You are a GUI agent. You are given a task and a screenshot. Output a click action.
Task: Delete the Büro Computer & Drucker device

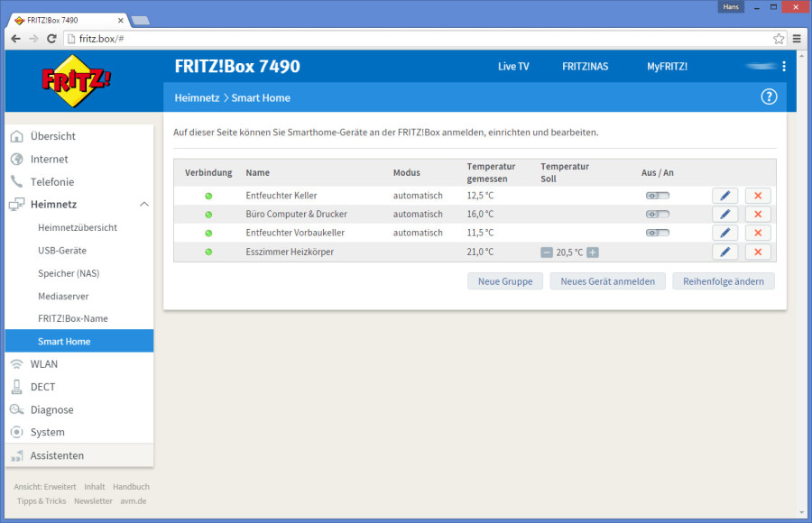coord(758,215)
